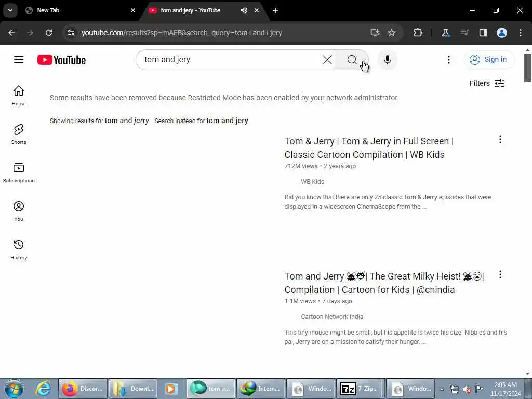This screenshot has width=532, height=399.
Task: Visit the Cartoon Network India channel
Action: click(332, 317)
